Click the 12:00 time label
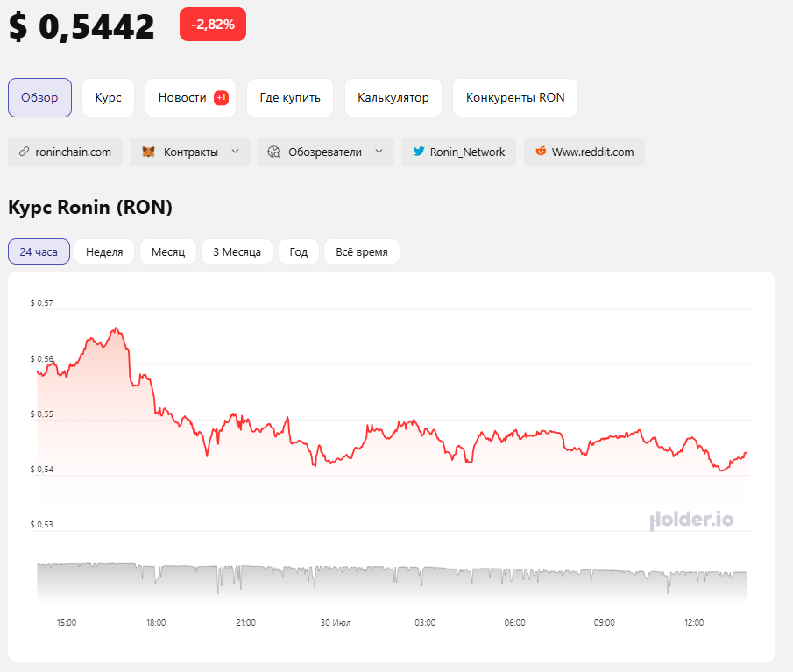This screenshot has width=793, height=672. 694,622
